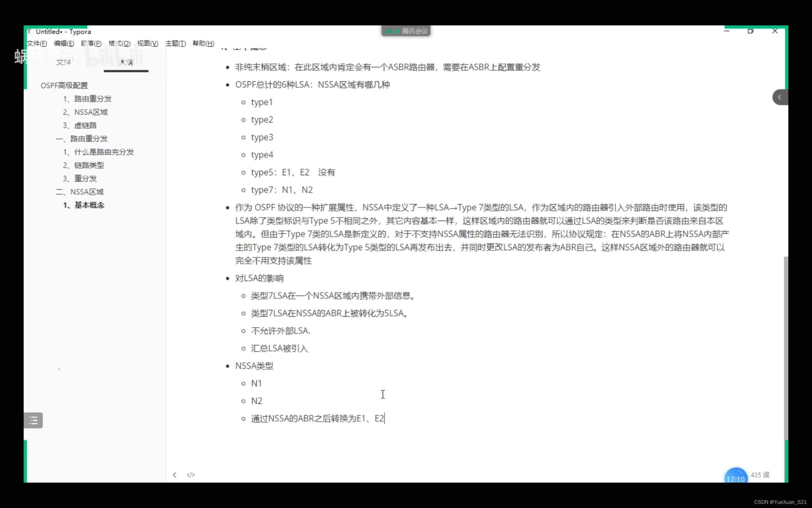
Task: Toggle the sidebar list icon button
Action: coord(33,420)
